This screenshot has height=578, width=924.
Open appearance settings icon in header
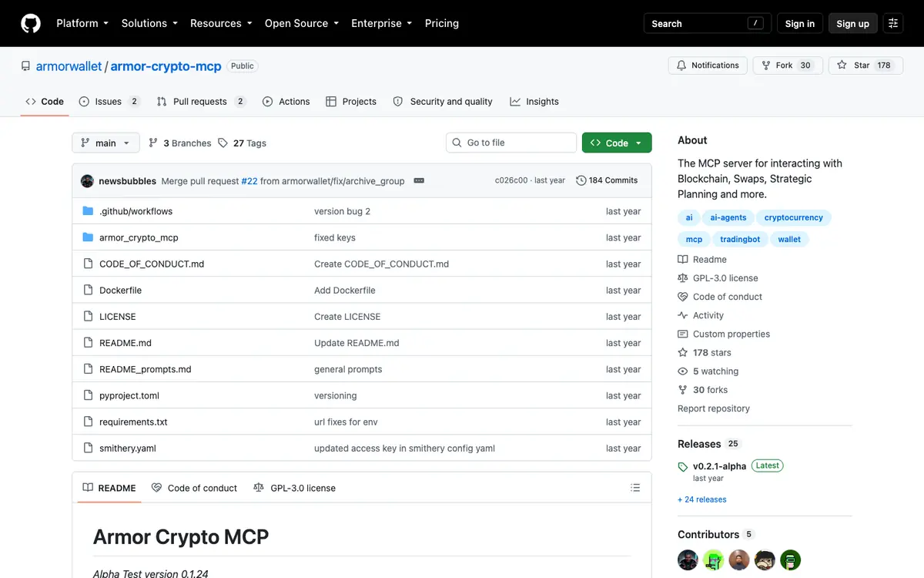pyautogui.click(x=893, y=23)
